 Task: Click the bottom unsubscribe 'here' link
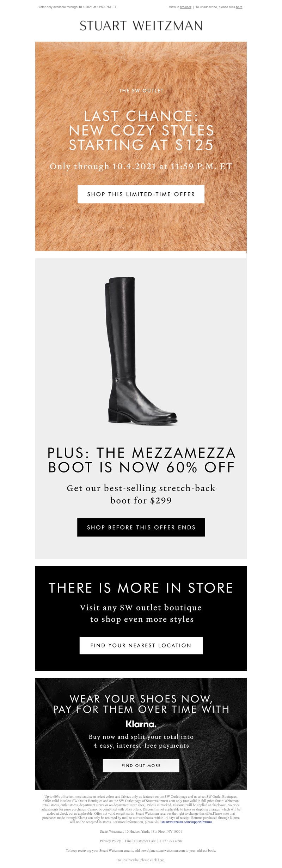point(161,860)
